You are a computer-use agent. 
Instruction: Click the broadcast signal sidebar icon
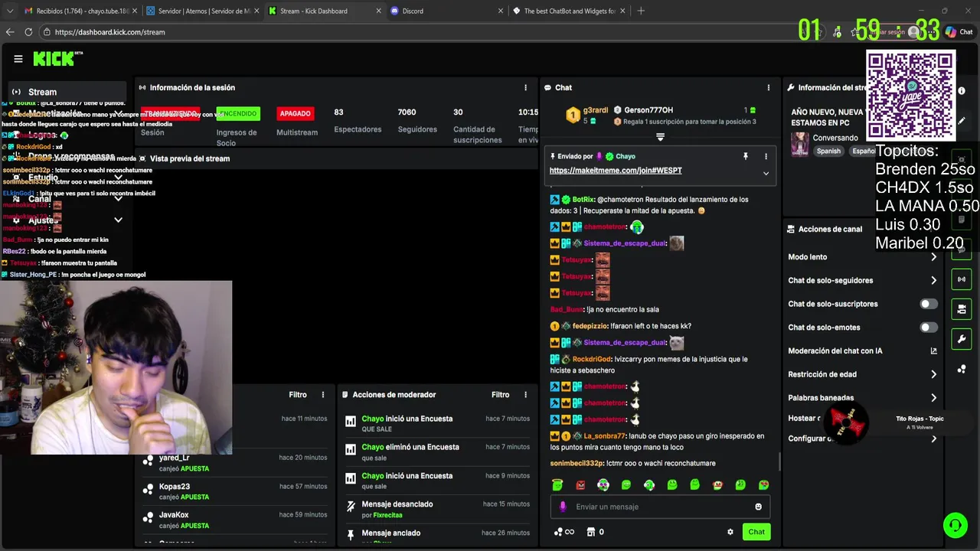click(x=962, y=279)
